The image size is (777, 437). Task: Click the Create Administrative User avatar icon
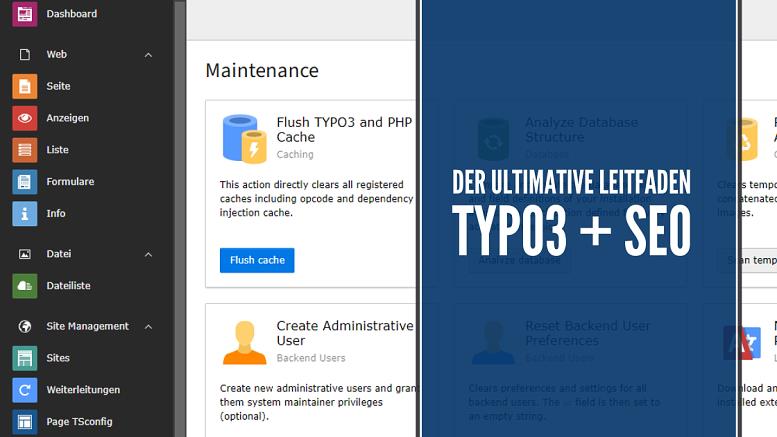245,342
